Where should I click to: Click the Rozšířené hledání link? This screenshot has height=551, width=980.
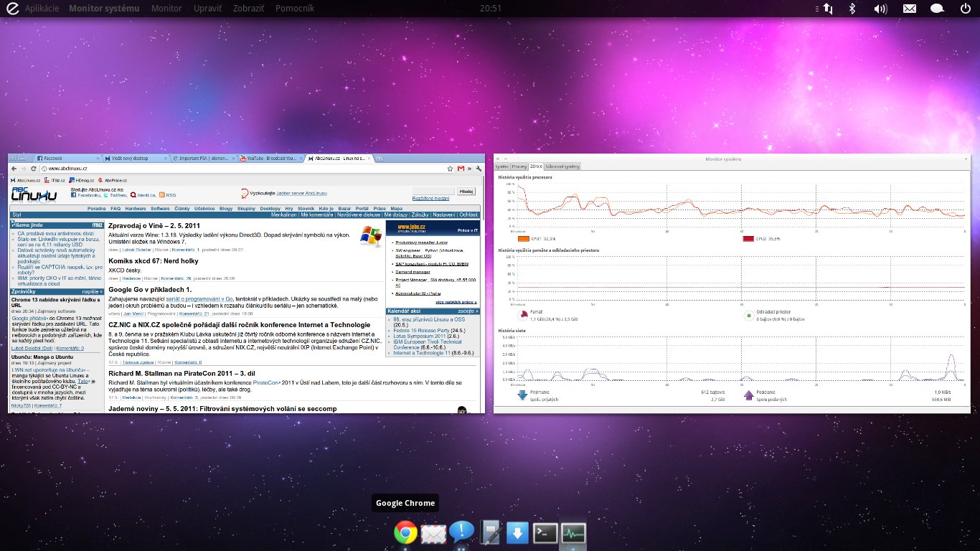coord(431,198)
